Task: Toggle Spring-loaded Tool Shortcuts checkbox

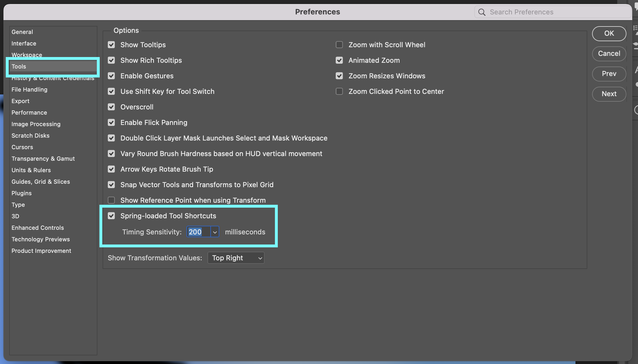Action: tap(111, 215)
